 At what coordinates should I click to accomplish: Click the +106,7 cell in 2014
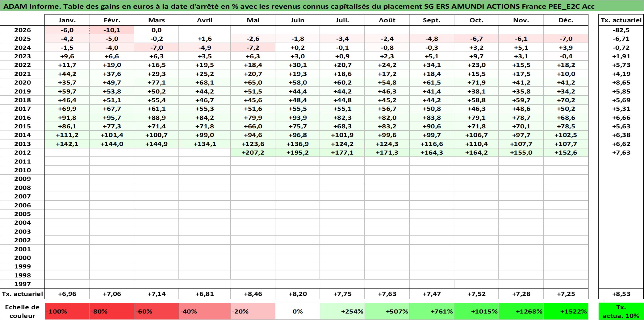click(x=476, y=135)
